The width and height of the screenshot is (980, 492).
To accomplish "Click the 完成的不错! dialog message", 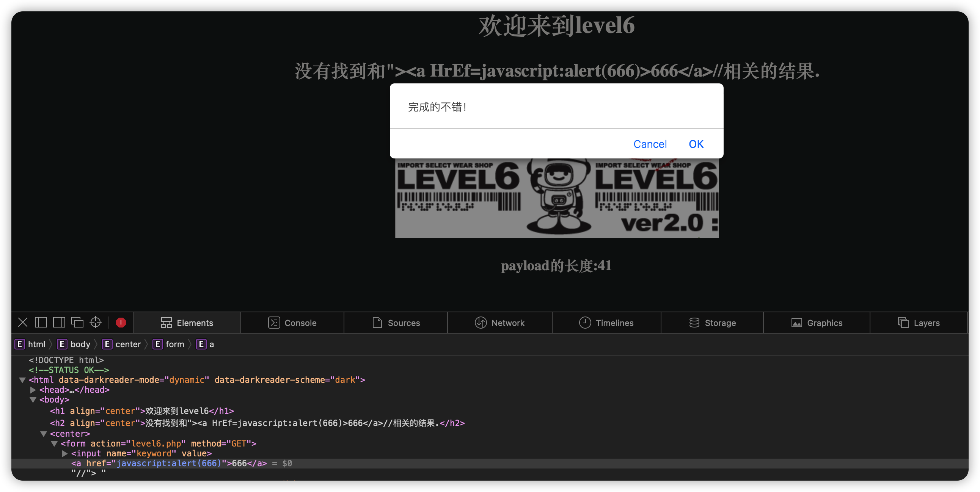I will pyautogui.click(x=437, y=107).
